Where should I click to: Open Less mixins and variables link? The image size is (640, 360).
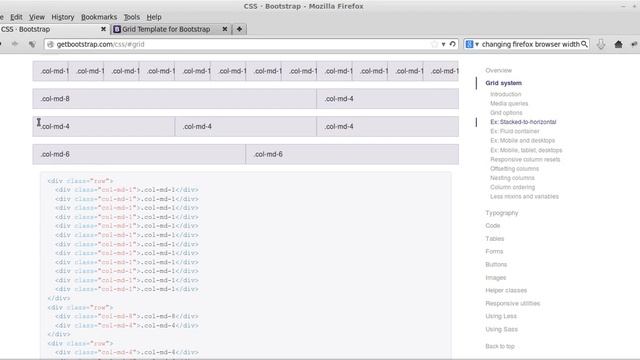coord(524,197)
